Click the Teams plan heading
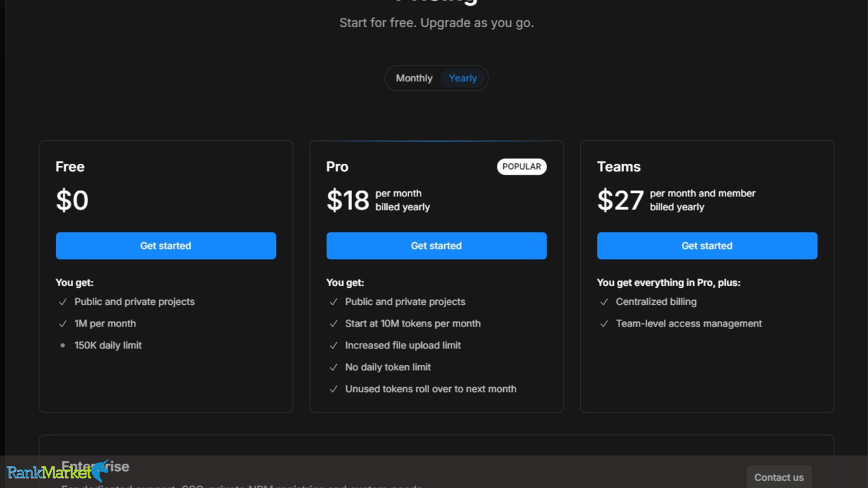 point(619,166)
